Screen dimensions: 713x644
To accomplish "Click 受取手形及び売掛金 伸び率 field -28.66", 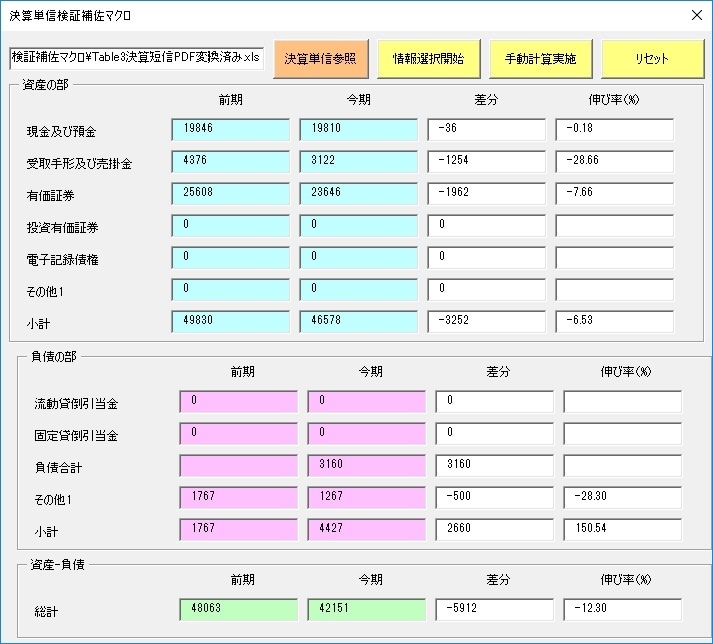I will pyautogui.click(x=614, y=162).
